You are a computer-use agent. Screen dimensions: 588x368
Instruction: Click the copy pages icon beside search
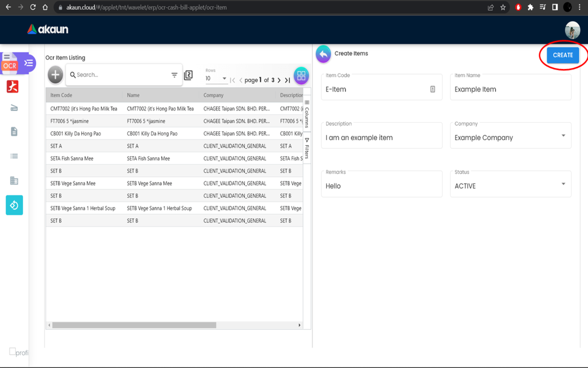188,75
